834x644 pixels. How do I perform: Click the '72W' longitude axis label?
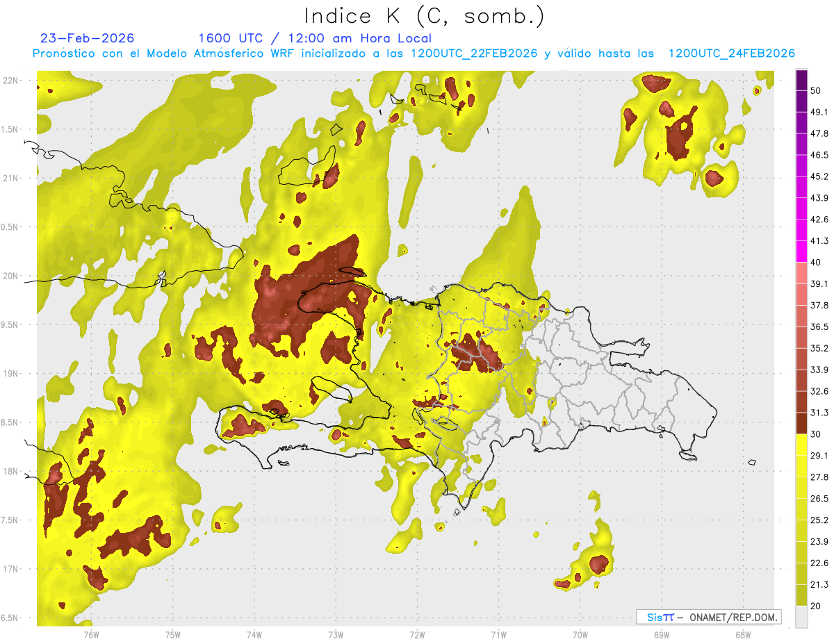417,634
